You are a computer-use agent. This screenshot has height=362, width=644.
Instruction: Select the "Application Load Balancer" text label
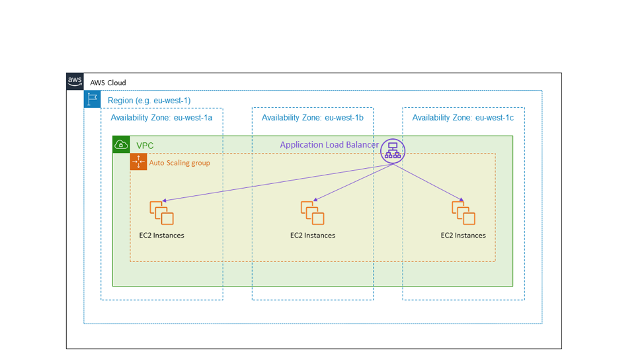point(329,145)
